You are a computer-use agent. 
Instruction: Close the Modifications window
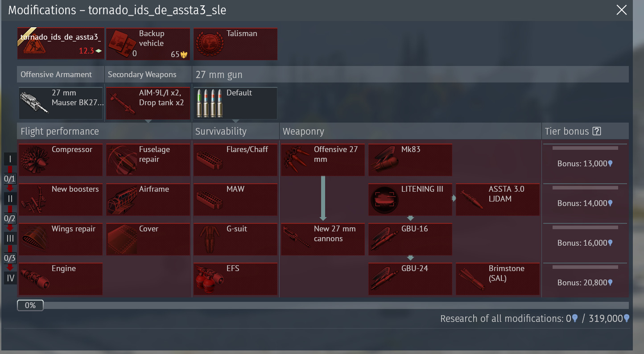(x=621, y=10)
